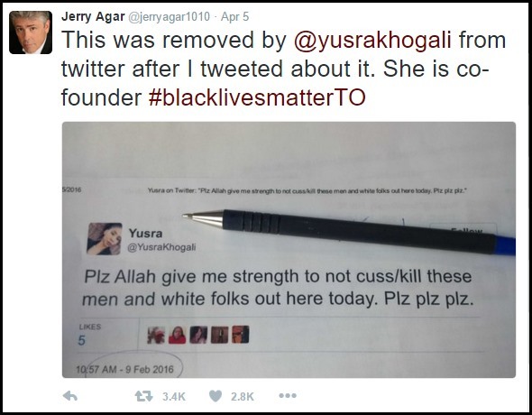Click Yusra's profile picture in embedded photo
The height and width of the screenshot is (415, 532).
pyautogui.click(x=105, y=238)
